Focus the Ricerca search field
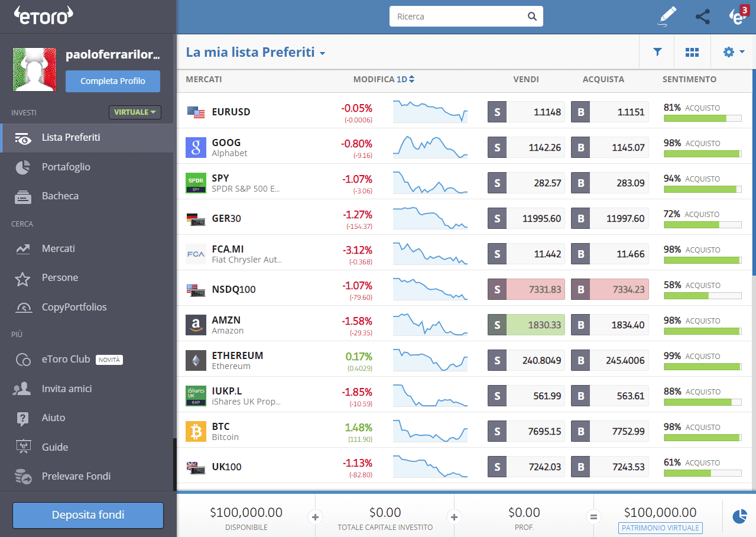This screenshot has width=756, height=537. (x=458, y=17)
